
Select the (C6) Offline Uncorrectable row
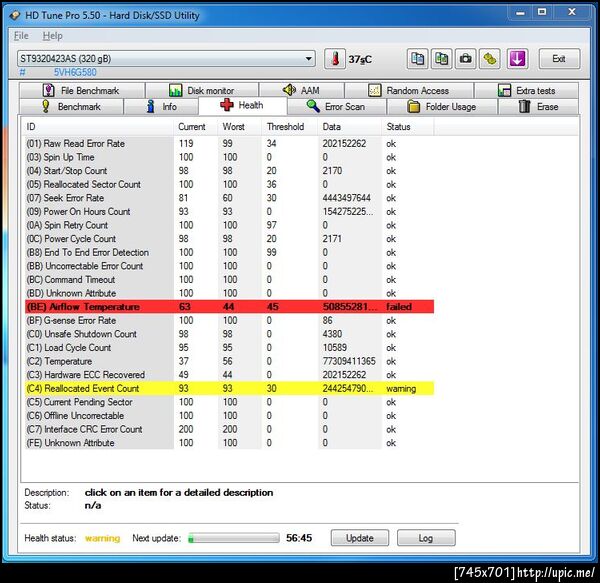(229, 415)
